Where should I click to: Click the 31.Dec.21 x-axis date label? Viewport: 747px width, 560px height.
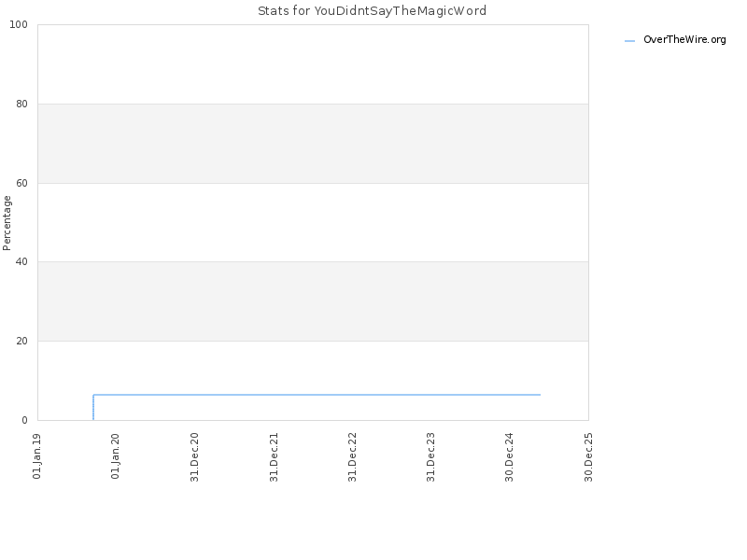point(274,457)
